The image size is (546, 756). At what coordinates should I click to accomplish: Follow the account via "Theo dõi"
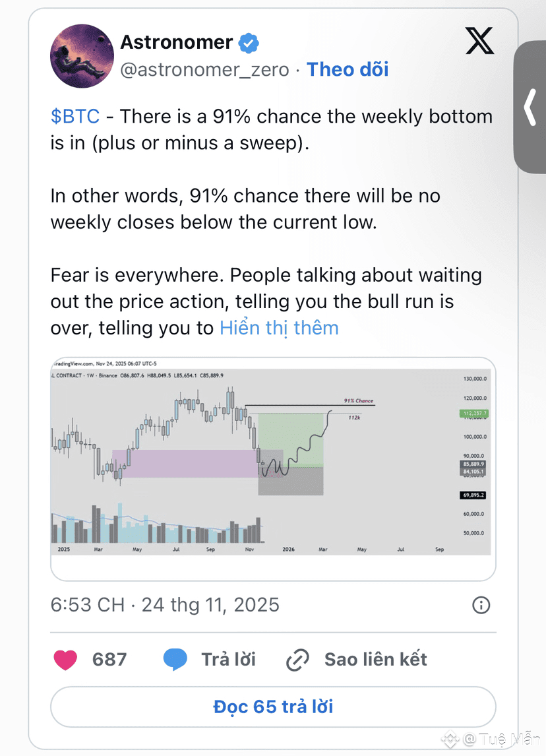point(348,69)
